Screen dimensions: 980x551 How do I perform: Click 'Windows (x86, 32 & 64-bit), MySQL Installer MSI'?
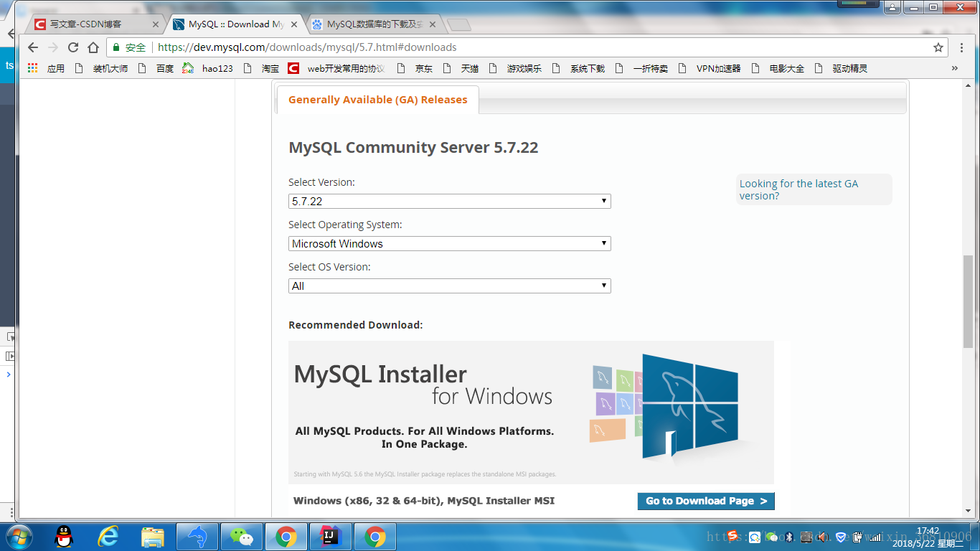[x=424, y=501]
